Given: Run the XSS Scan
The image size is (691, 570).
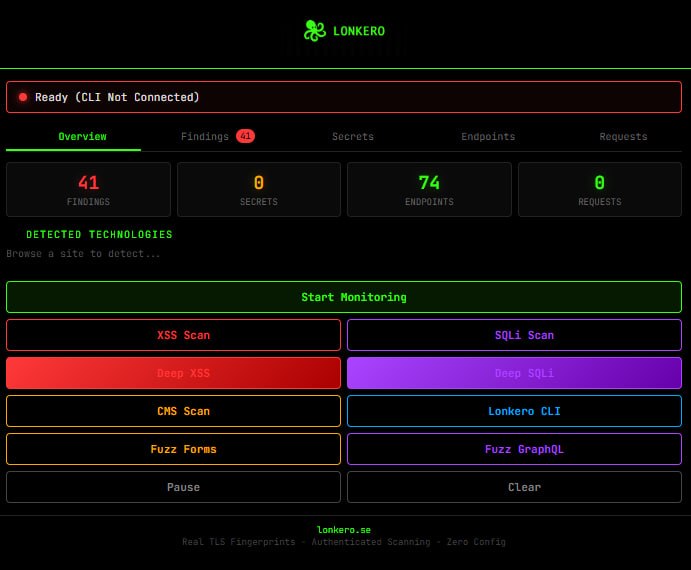Looking at the screenshot, I should click(x=174, y=335).
